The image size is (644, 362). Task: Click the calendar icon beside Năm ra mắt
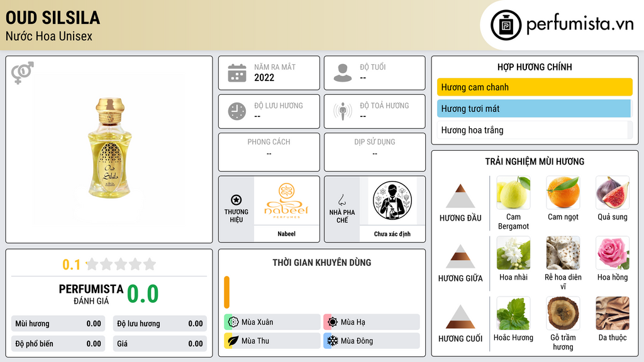(x=237, y=73)
